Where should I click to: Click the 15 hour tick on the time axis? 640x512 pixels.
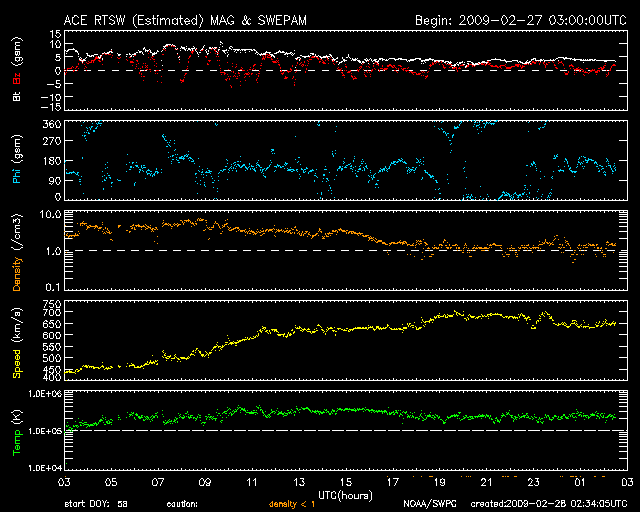(x=345, y=481)
